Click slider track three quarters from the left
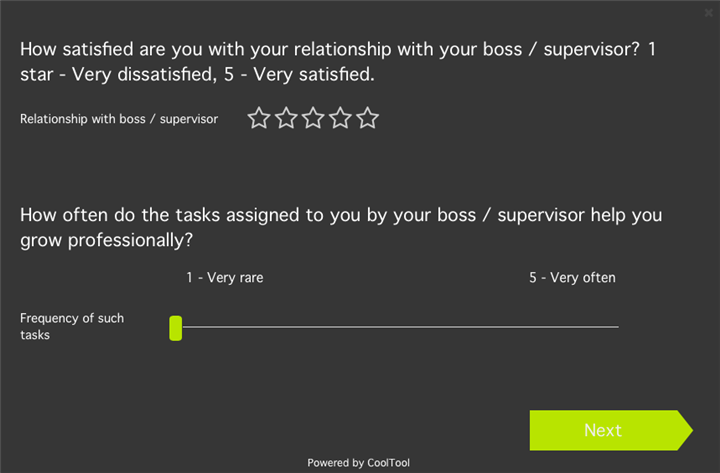The image size is (720, 473). (507, 327)
